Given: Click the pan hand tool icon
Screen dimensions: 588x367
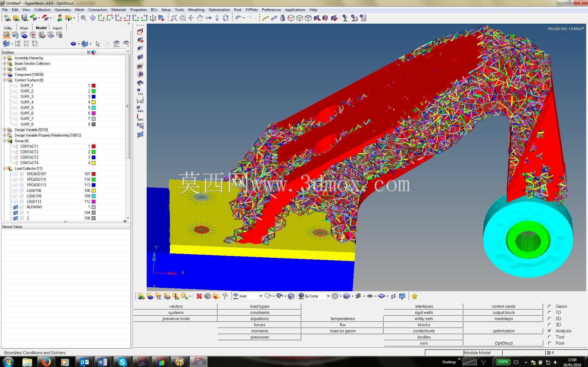Looking at the screenshot, I should pyautogui.click(x=200, y=18).
